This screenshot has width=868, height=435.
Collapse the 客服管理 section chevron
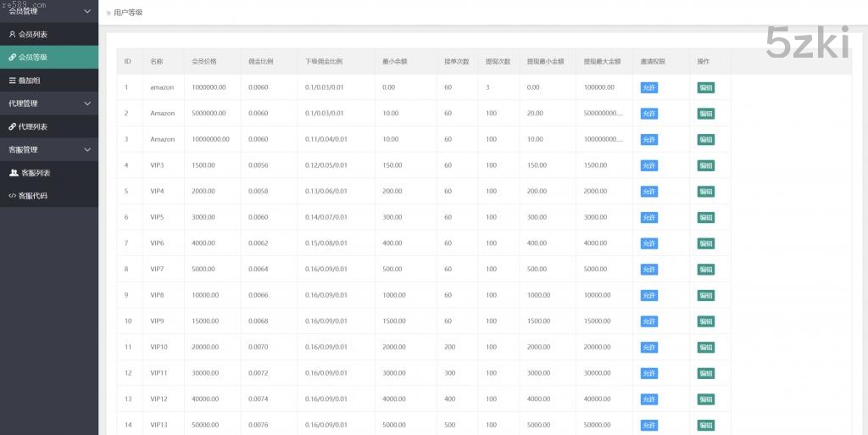coord(87,150)
